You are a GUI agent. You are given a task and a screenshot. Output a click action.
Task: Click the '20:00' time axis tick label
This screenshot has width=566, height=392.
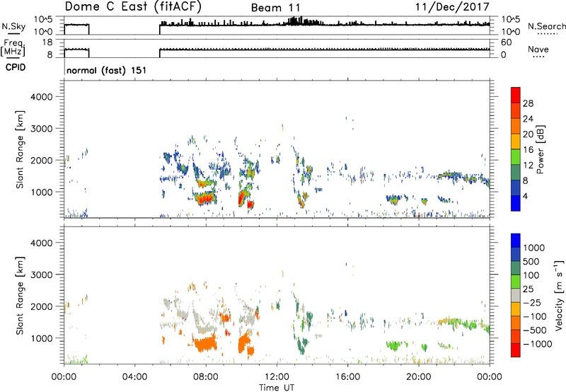418,377
